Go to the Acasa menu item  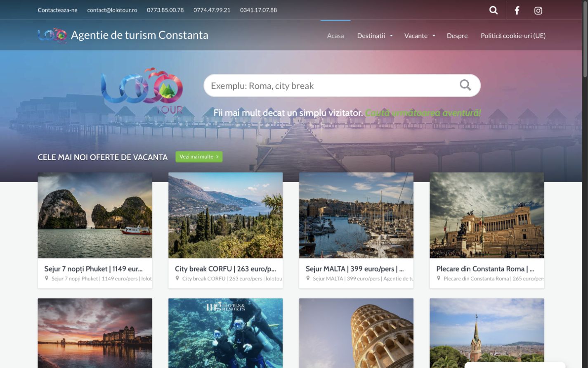(335, 36)
